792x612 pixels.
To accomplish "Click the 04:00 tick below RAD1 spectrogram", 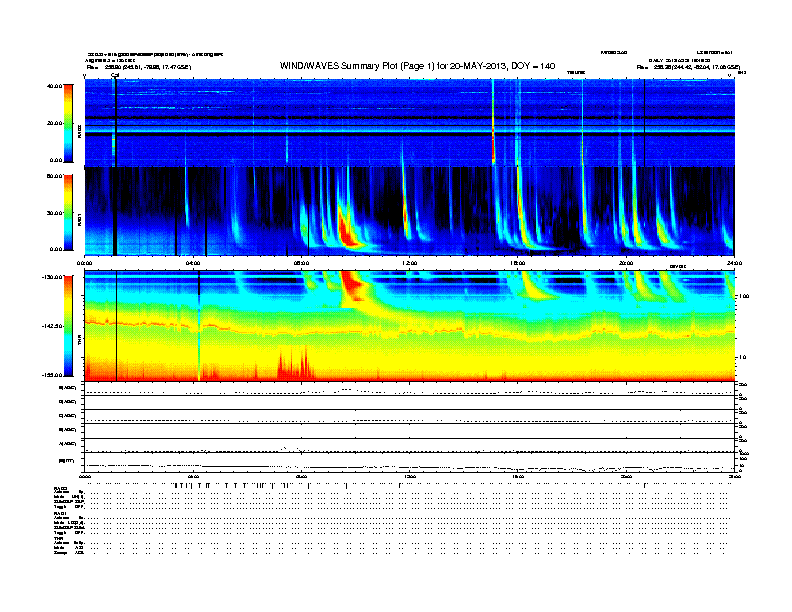I will [x=193, y=263].
